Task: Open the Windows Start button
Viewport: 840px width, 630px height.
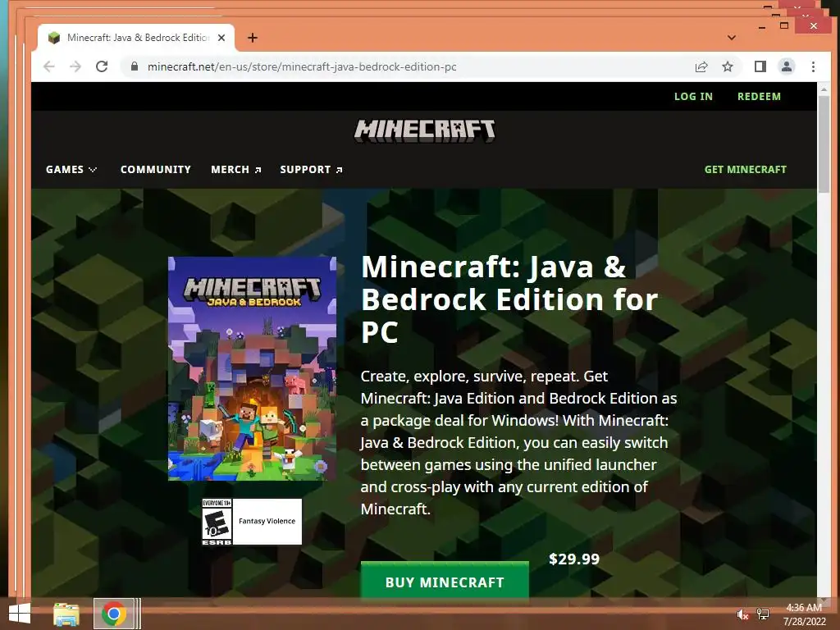Action: click(x=20, y=614)
